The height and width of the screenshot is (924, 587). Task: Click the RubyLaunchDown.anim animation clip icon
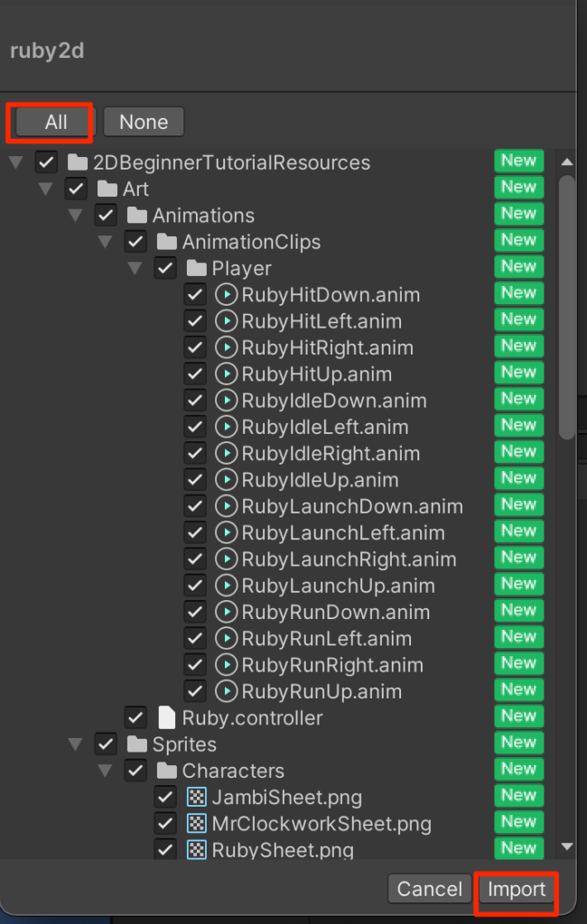coord(226,506)
